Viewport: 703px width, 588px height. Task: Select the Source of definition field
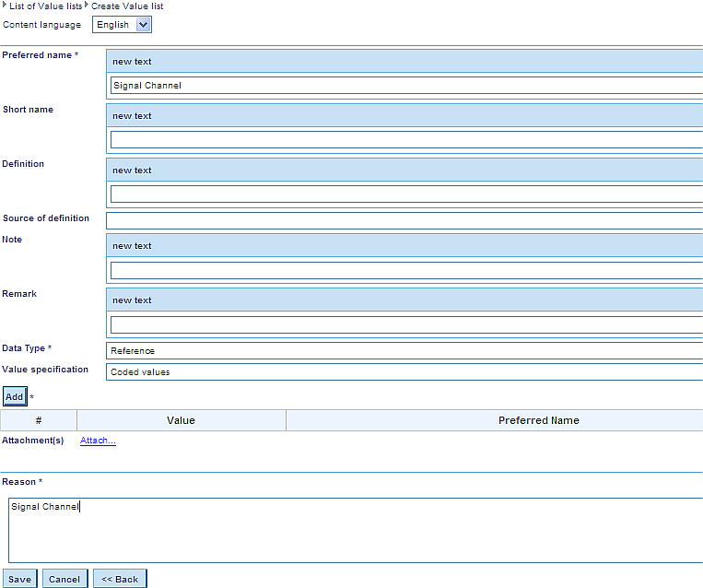pyautogui.click(x=405, y=220)
